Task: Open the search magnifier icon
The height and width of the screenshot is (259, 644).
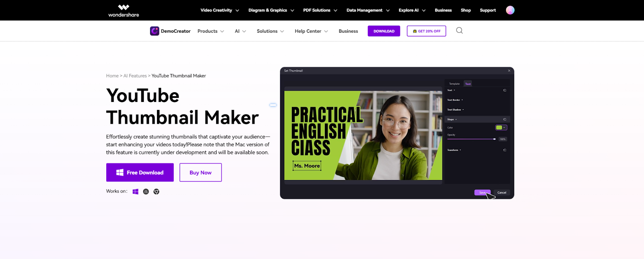Action: pyautogui.click(x=459, y=31)
